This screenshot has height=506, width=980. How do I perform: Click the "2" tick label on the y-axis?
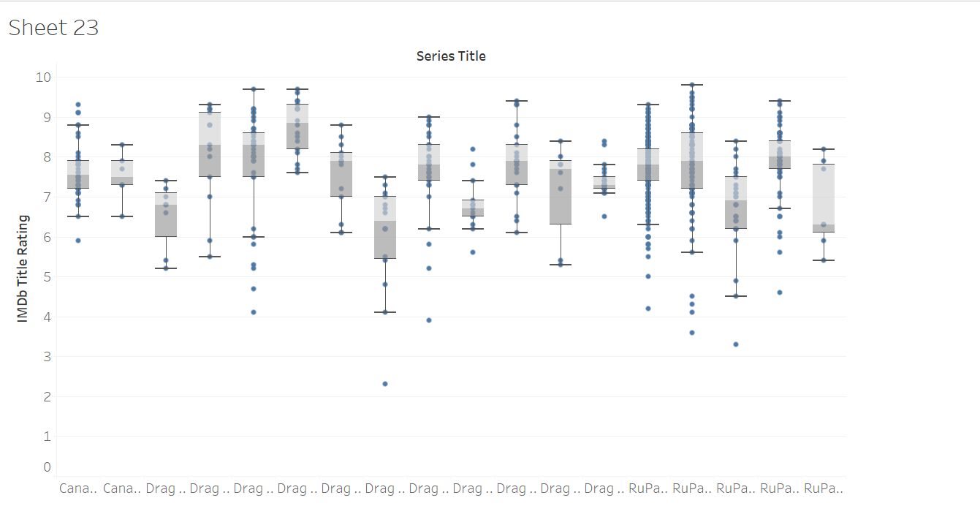point(48,397)
